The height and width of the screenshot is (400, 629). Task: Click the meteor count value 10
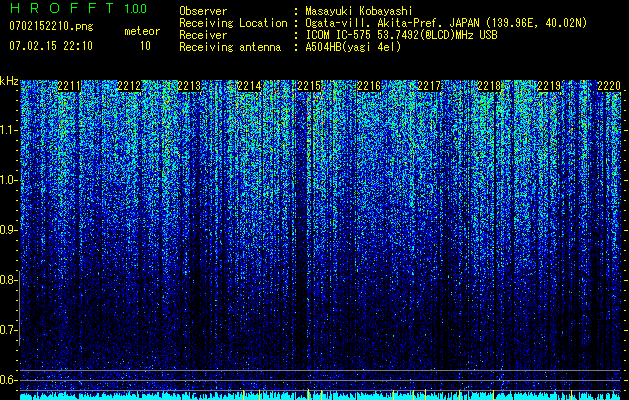[x=145, y=46]
